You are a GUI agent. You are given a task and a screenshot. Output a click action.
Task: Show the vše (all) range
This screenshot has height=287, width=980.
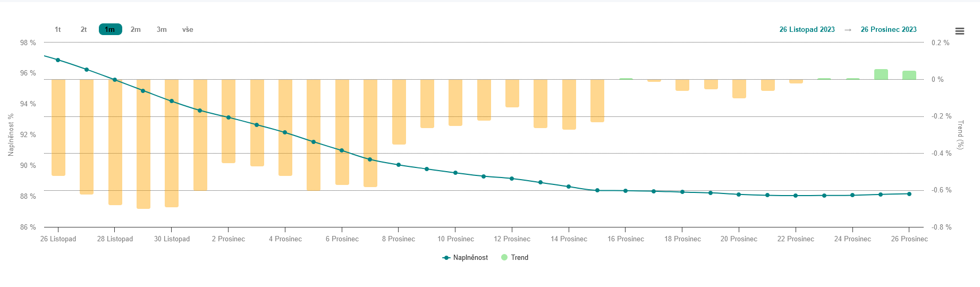[x=188, y=30]
